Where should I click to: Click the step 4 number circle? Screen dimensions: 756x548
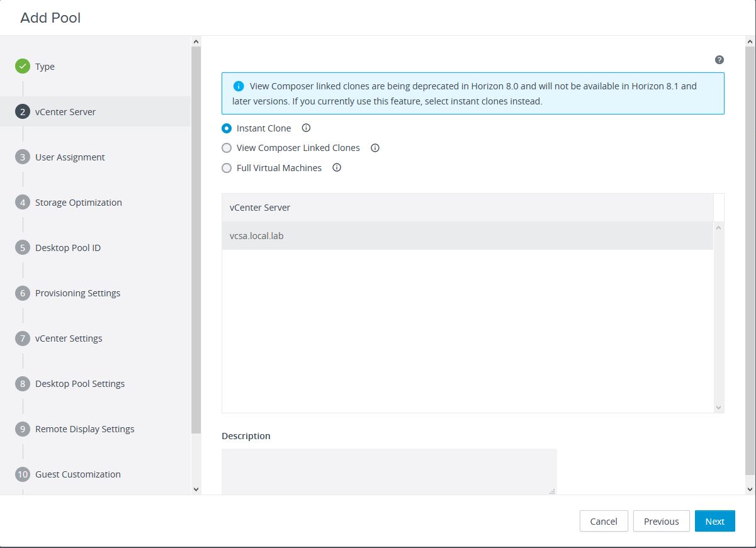pyautogui.click(x=23, y=202)
